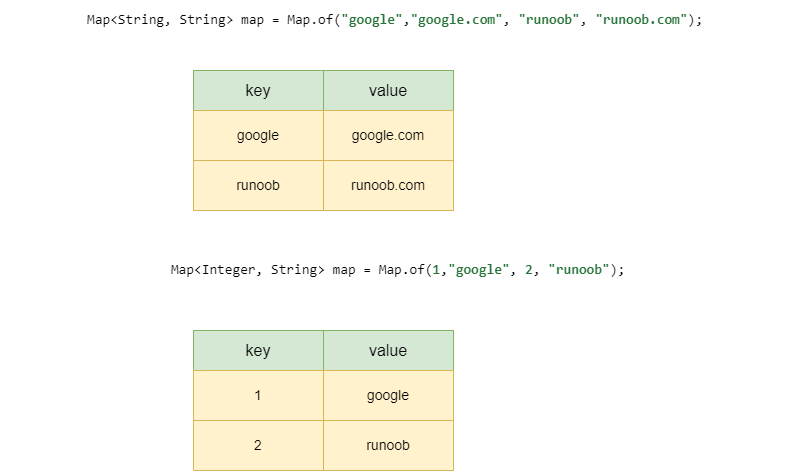794x471 pixels.
Task: Select the google.com value cell in the table
Action: [x=388, y=135]
